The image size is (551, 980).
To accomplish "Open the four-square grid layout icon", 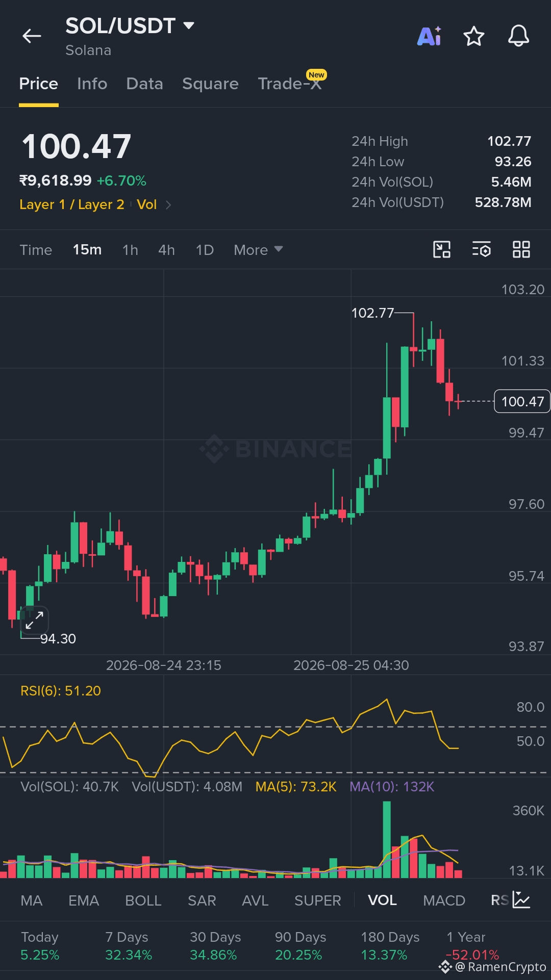I will pyautogui.click(x=521, y=250).
